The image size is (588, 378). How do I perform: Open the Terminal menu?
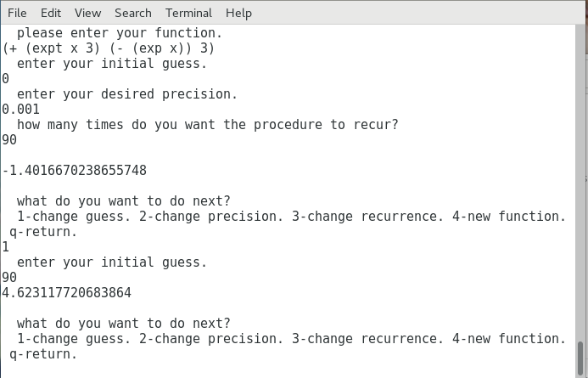[188, 13]
